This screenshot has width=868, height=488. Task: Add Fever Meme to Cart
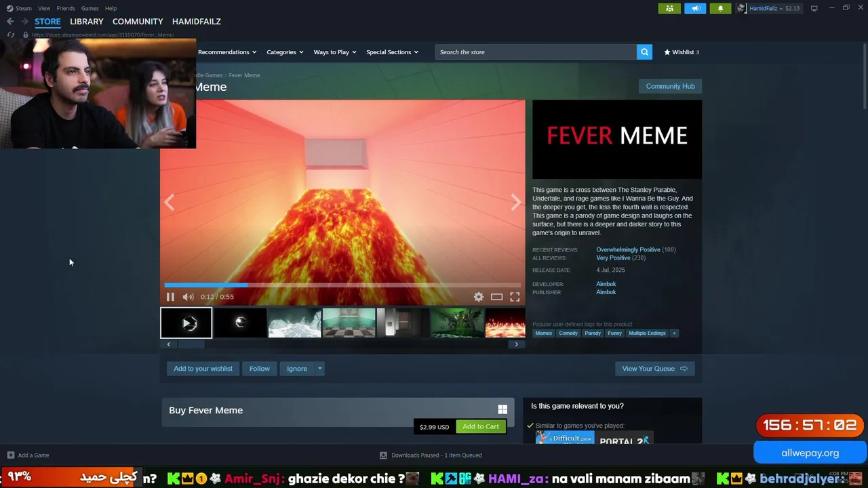click(x=481, y=426)
